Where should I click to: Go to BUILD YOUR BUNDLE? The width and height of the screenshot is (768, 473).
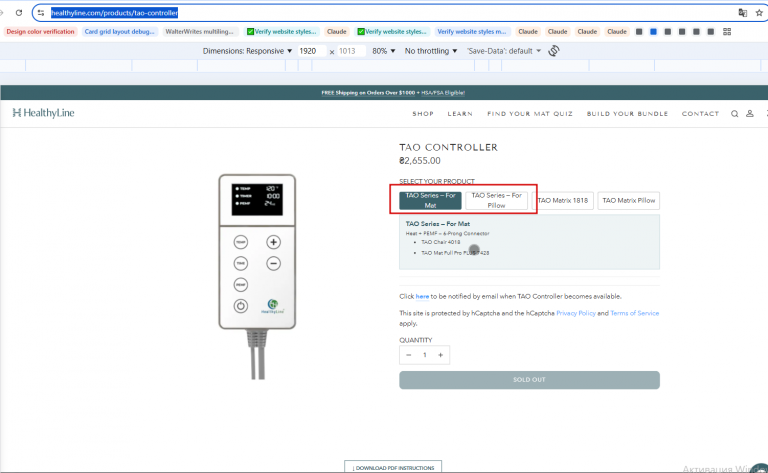pos(627,114)
